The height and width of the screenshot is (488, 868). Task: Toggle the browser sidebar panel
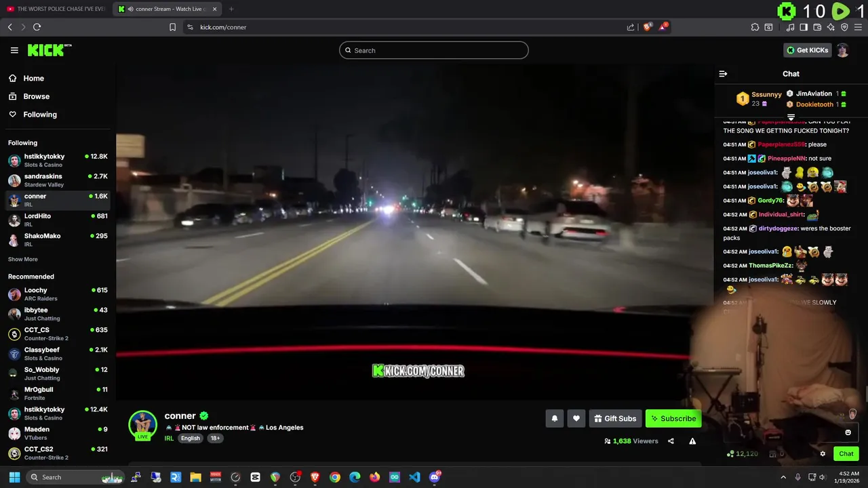tap(804, 27)
